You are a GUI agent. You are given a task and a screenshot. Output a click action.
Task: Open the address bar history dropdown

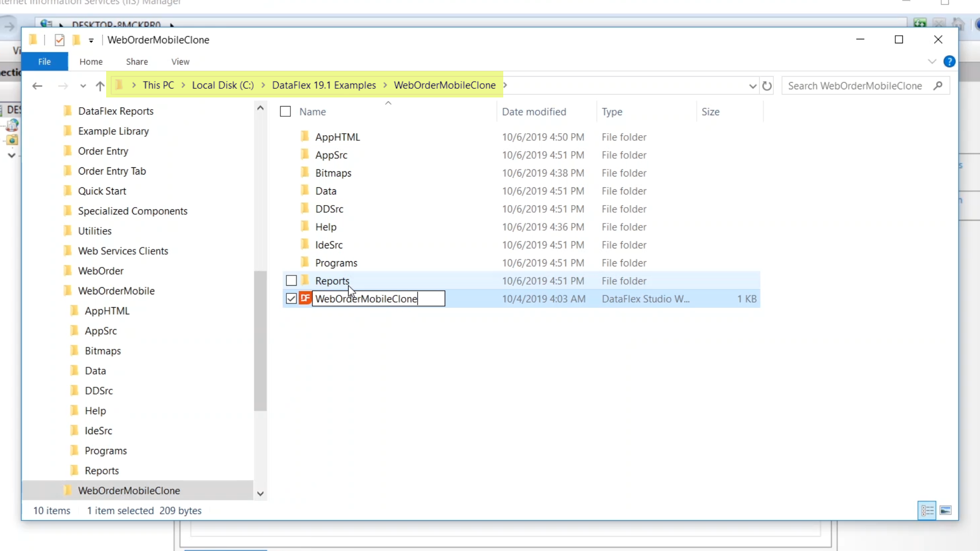pyautogui.click(x=752, y=86)
